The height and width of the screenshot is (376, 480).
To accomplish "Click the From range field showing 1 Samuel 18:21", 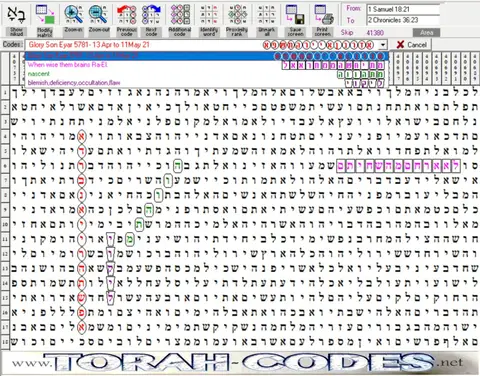I will (403, 9).
